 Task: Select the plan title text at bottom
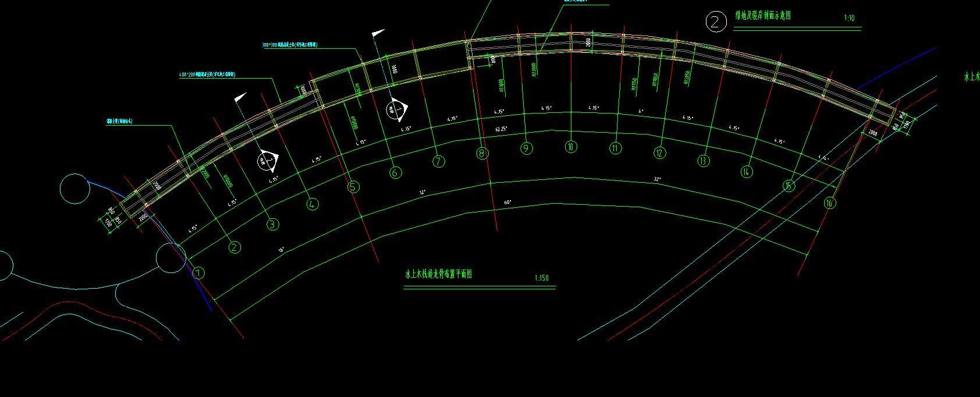click(438, 274)
